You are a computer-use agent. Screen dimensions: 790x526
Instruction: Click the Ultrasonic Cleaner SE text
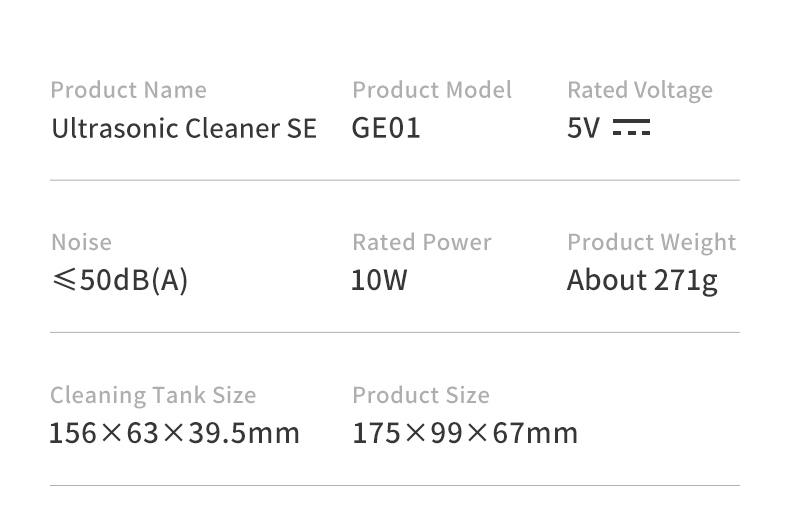[x=184, y=128]
